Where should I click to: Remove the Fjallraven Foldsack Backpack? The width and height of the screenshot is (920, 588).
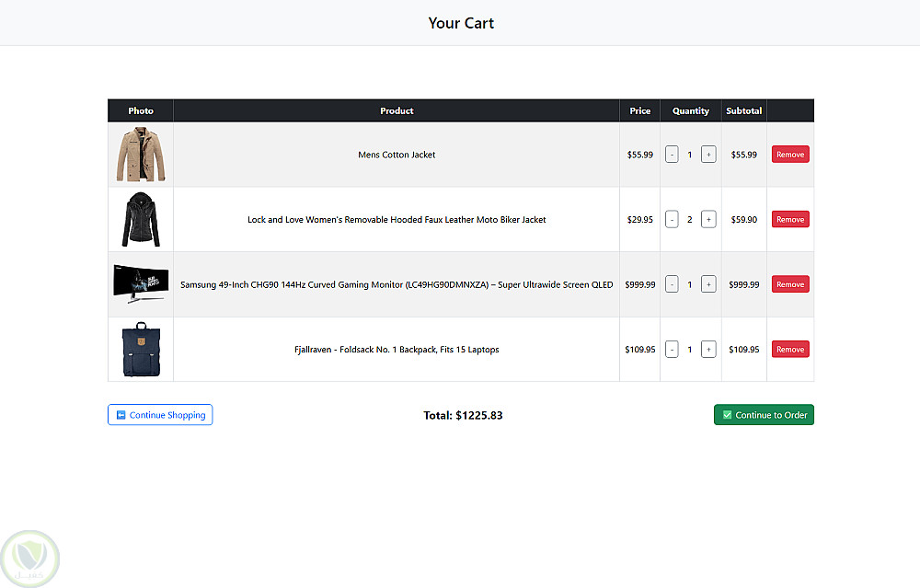pyautogui.click(x=790, y=350)
